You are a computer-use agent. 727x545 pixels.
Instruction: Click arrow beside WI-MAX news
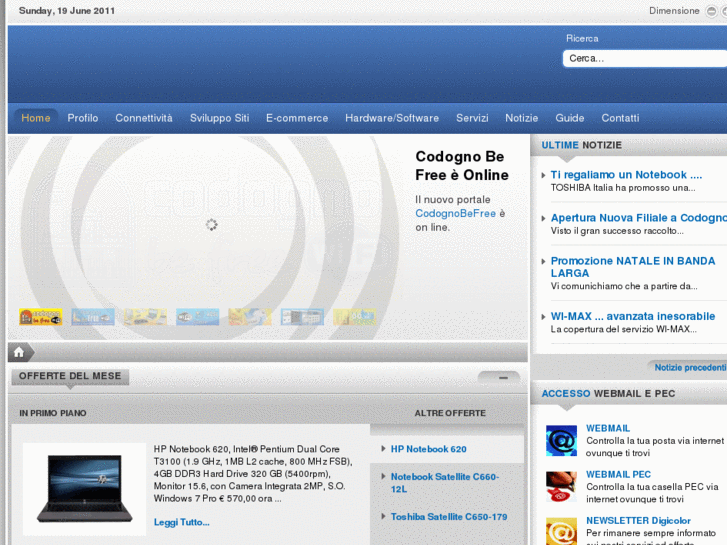(543, 317)
